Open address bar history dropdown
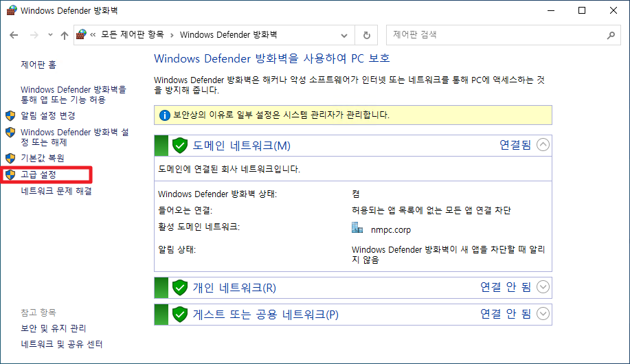The width and height of the screenshot is (630, 364). pos(344,35)
